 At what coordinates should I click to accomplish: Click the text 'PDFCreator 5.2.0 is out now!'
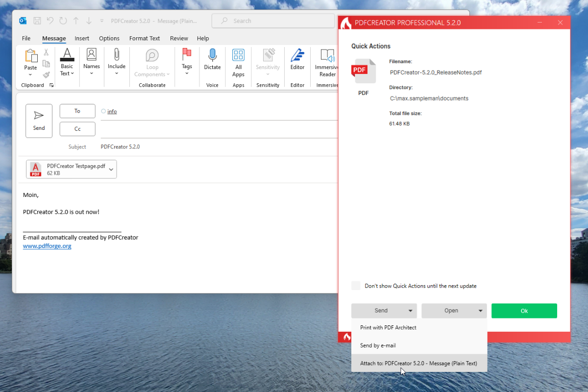(x=61, y=212)
